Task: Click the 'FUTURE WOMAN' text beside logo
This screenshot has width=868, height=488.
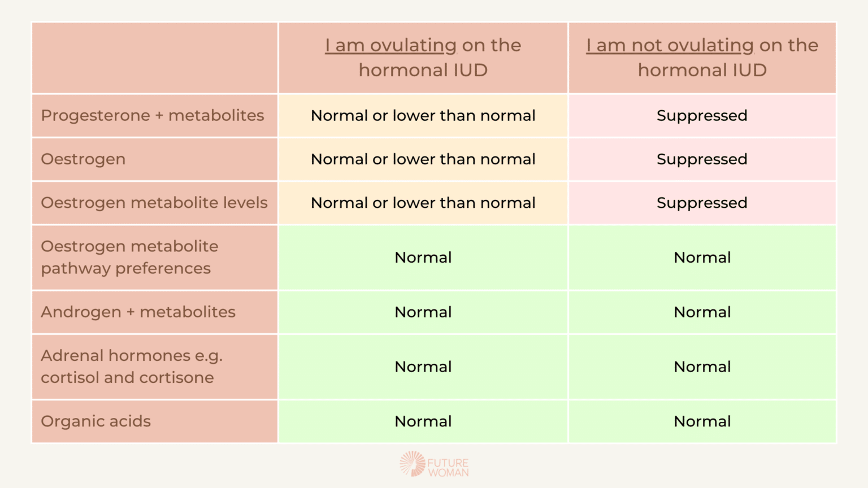Action: 448,468
